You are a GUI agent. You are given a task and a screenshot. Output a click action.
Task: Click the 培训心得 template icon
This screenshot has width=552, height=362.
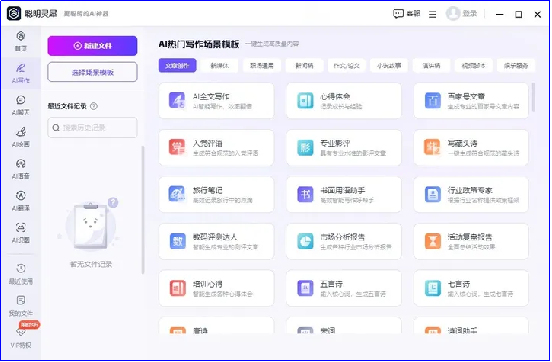tap(177, 288)
